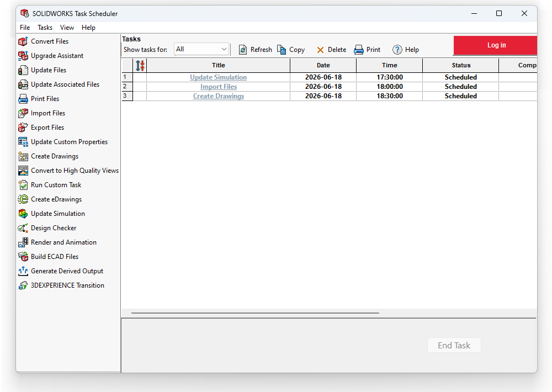Click the 18:00:00 time cell

click(389, 87)
